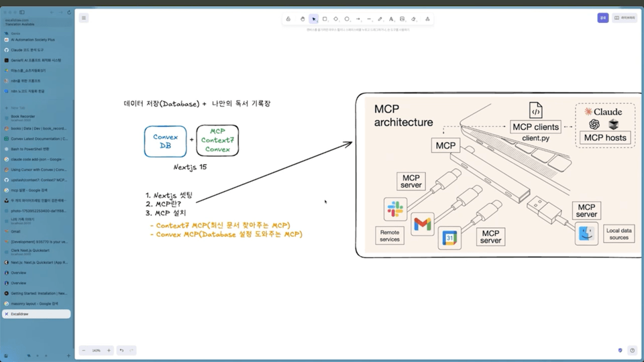Select the Line tool
Viewport: 644px width, 362px height.
(x=369, y=19)
